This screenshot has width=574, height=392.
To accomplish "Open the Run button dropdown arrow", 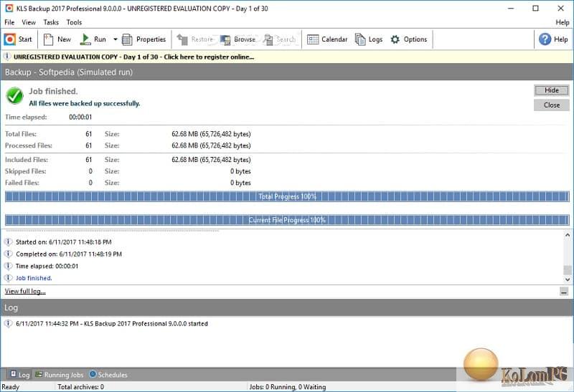I will [x=115, y=39].
